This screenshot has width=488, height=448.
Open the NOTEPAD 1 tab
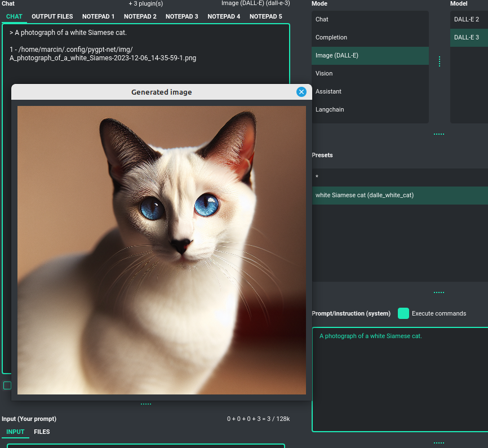pyautogui.click(x=98, y=16)
